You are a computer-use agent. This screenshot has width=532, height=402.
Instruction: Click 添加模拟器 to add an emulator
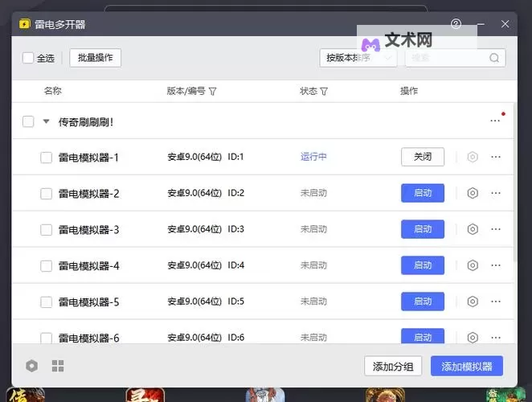[x=467, y=367]
